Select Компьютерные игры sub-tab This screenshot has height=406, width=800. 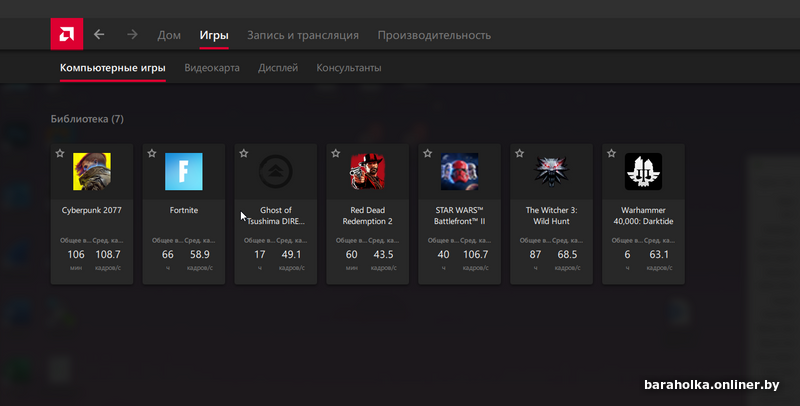coord(113,68)
